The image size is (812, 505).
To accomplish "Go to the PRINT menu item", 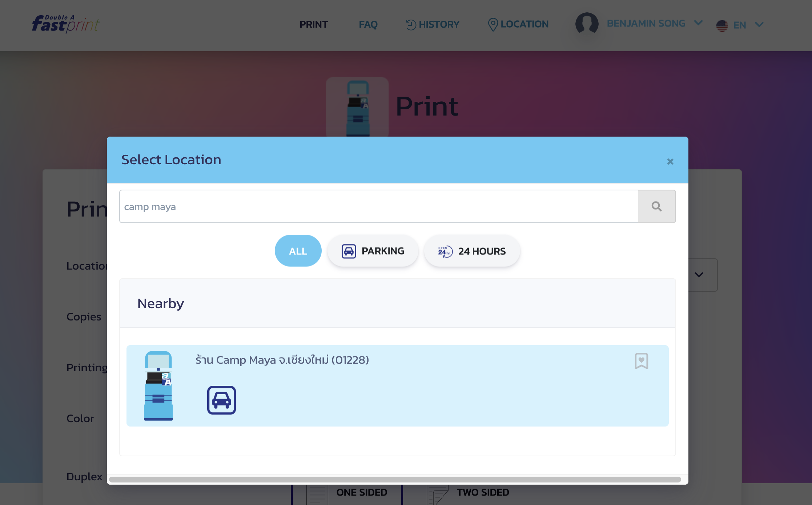I will (x=313, y=24).
